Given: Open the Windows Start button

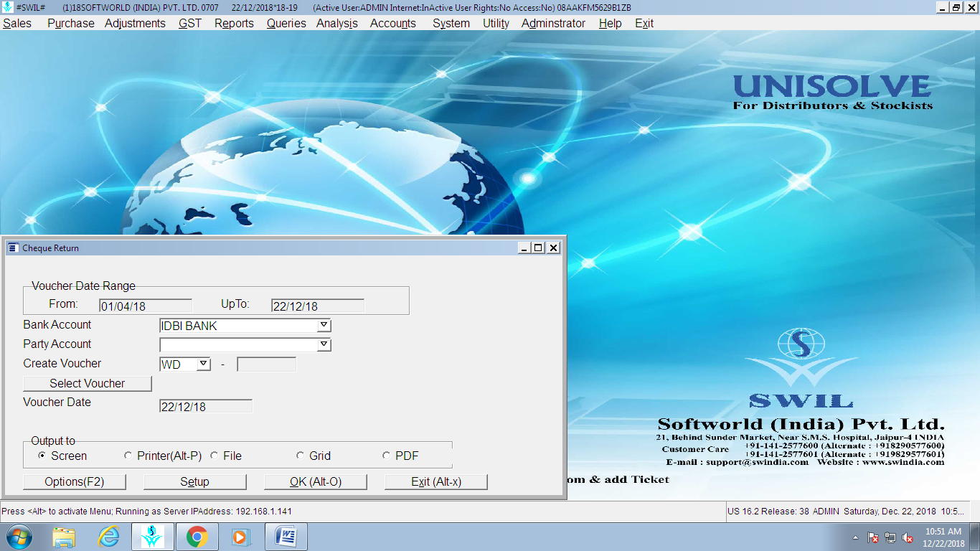Looking at the screenshot, I should coord(19,537).
